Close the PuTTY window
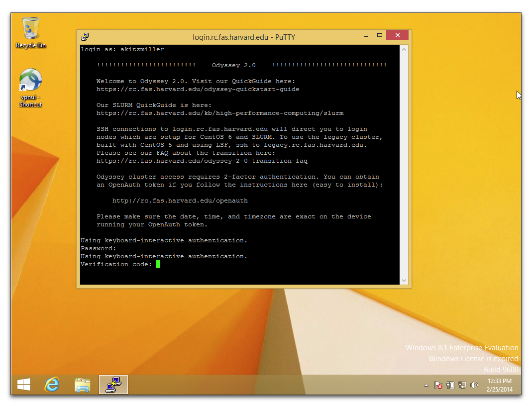The width and height of the screenshot is (532, 407). 397,35
